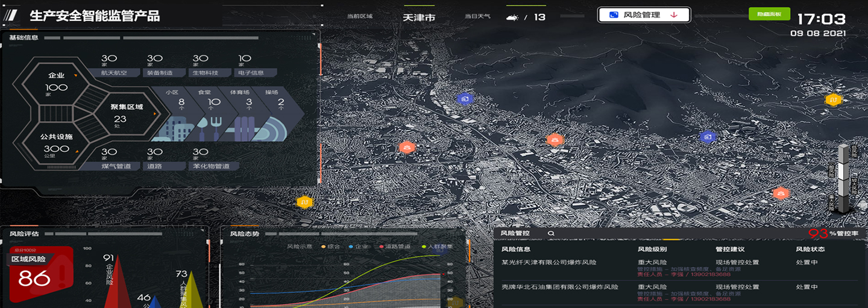The image size is (868, 308).
Task: Click the yellow marker below the 基础信息 panel
Action: 305,202
